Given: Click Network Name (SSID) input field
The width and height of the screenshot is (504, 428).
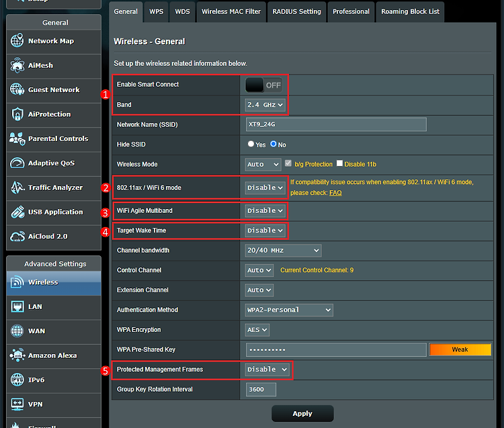Looking at the screenshot, I should pyautogui.click(x=336, y=124).
